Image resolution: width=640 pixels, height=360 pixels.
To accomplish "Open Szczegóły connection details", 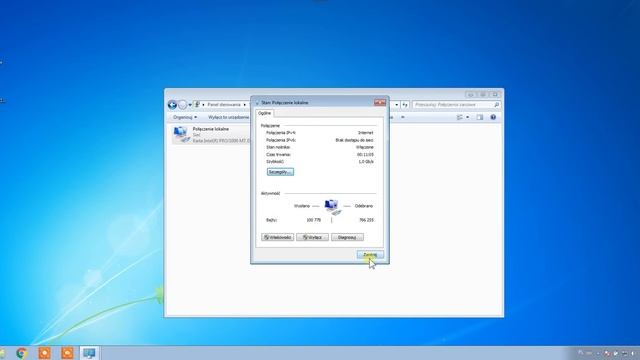I will coord(280,172).
